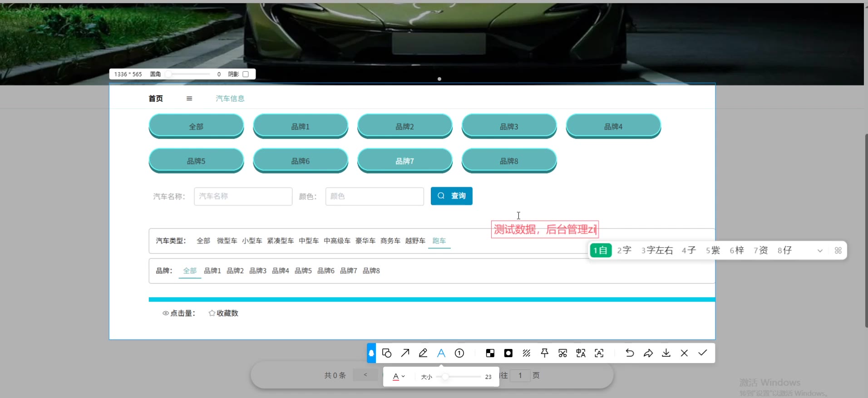Adjust the 大小 font size slider
This screenshot has height=398, width=868.
[x=445, y=377]
